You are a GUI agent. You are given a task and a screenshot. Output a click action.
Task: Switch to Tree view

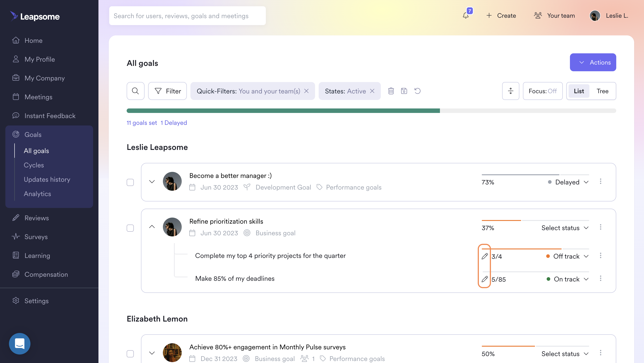602,91
